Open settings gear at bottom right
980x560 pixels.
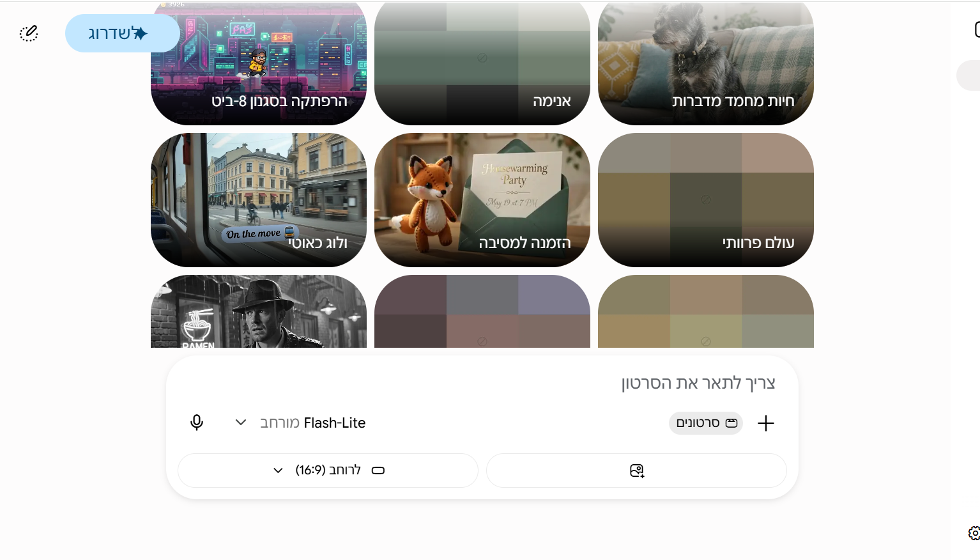(x=974, y=533)
